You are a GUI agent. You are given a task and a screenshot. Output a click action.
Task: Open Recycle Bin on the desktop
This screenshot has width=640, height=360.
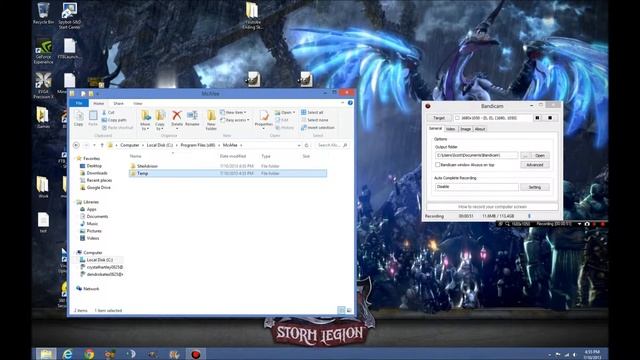coord(43,13)
